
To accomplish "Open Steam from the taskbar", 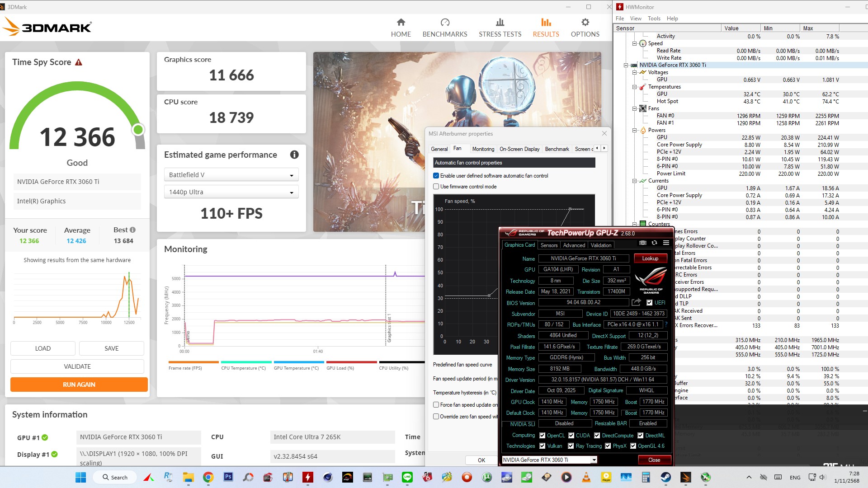I will [x=665, y=477].
